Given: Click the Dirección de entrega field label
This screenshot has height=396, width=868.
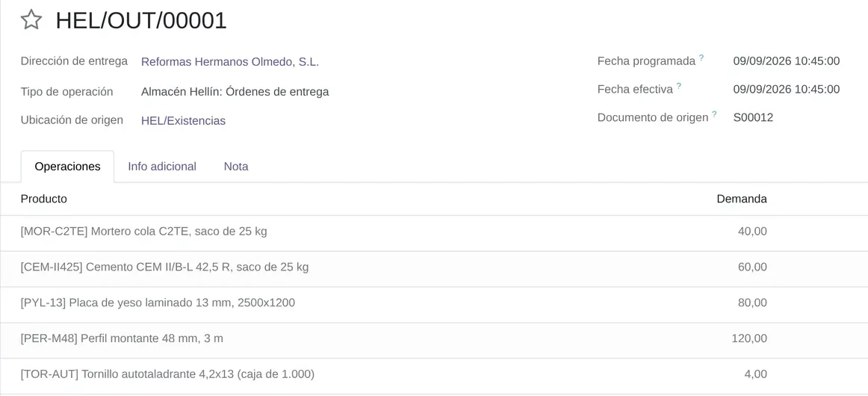Looking at the screenshot, I should click(x=74, y=61).
